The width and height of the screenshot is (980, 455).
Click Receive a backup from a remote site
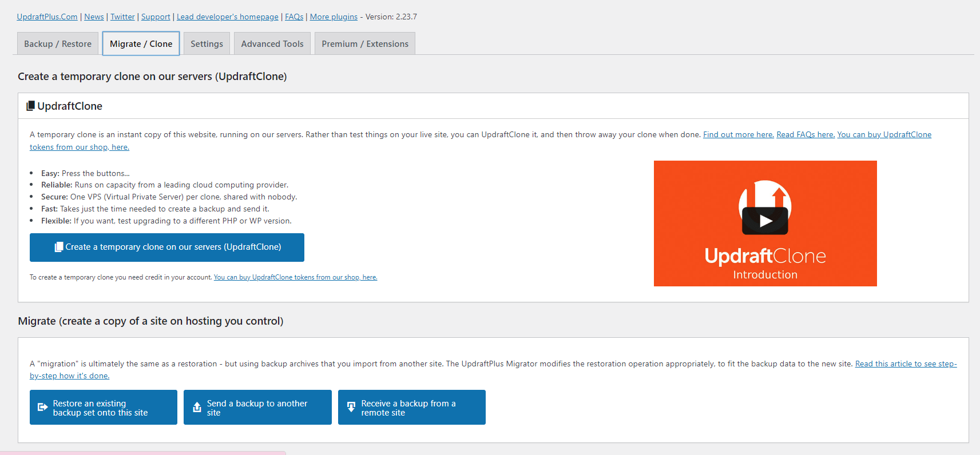412,408
